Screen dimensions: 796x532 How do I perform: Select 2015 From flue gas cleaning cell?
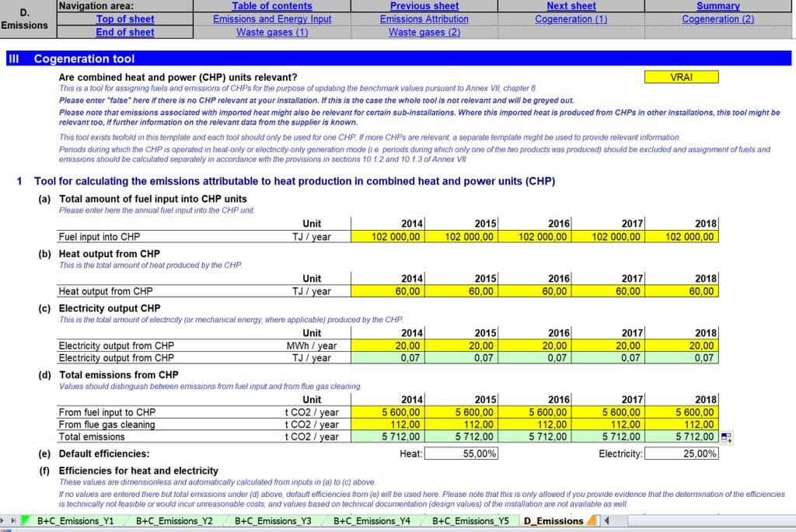pyautogui.click(x=462, y=425)
